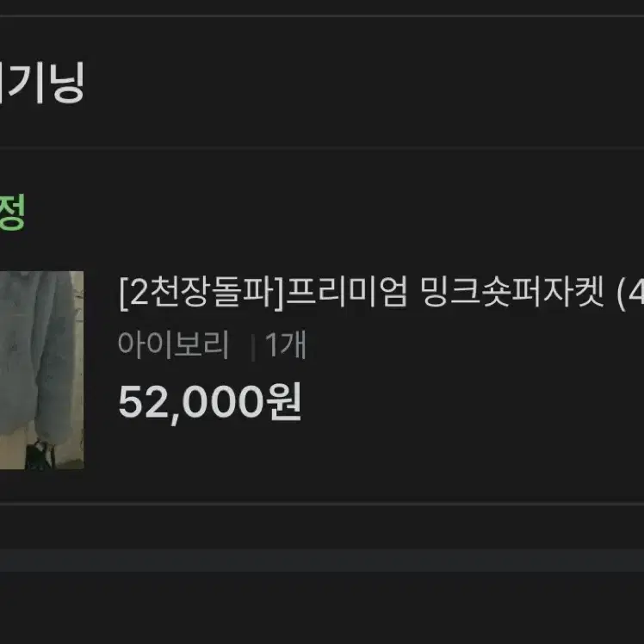Tap the dark area beneath the gray bar

click(322, 608)
